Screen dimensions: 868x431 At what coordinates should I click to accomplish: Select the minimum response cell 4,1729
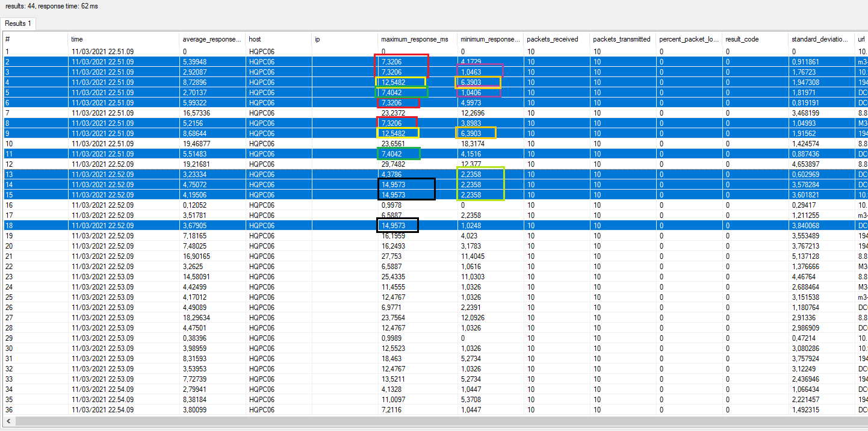491,62
